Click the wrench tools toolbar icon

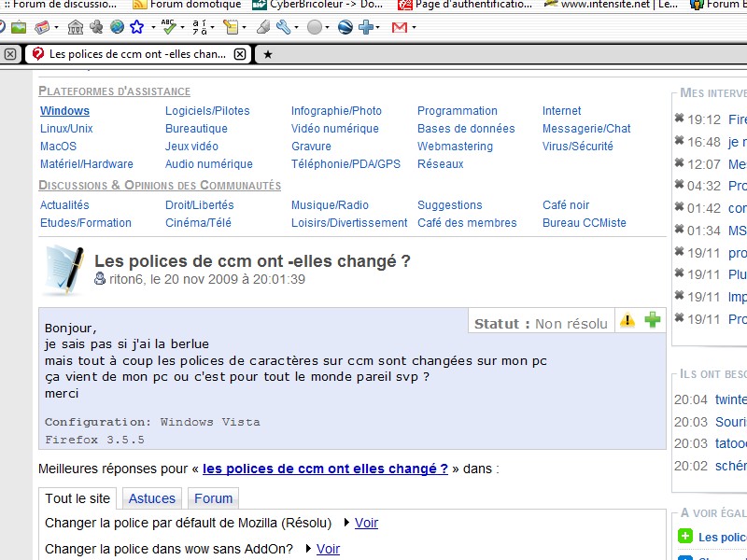tap(282, 27)
